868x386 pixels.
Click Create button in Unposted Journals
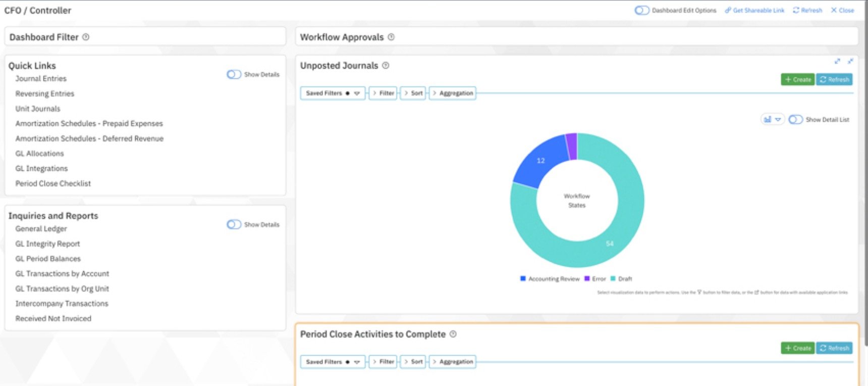coord(798,79)
